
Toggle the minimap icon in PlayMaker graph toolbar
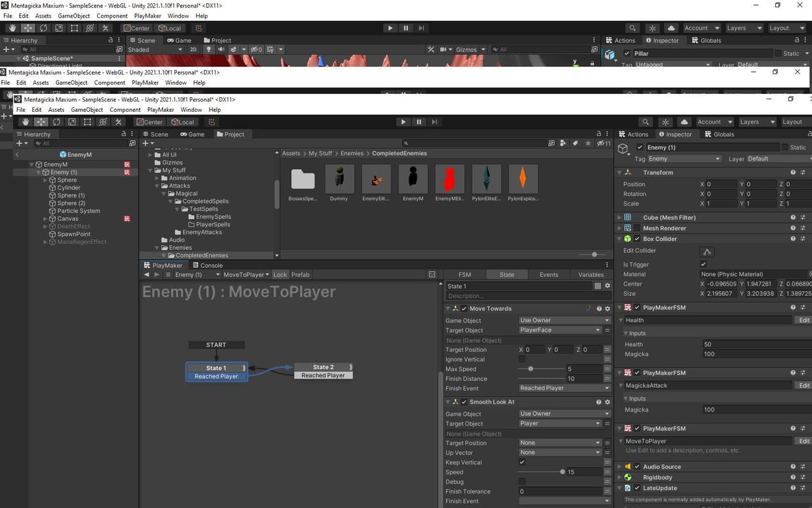click(432, 274)
